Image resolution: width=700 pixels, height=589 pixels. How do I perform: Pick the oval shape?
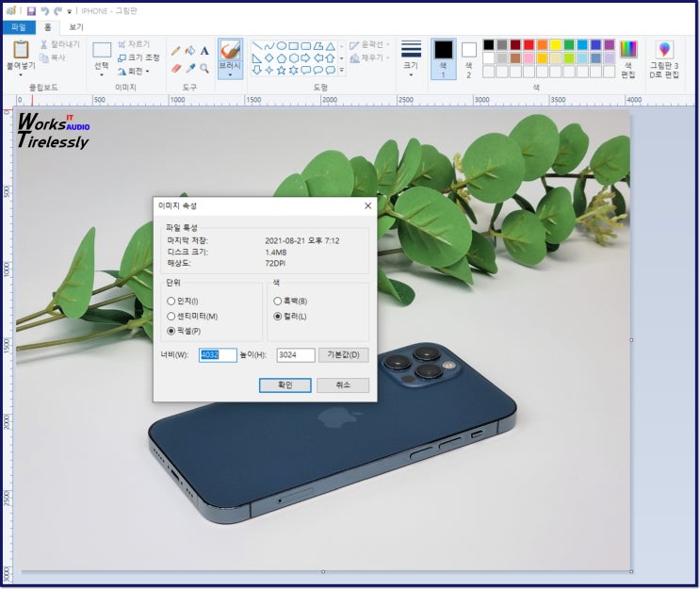[282, 46]
